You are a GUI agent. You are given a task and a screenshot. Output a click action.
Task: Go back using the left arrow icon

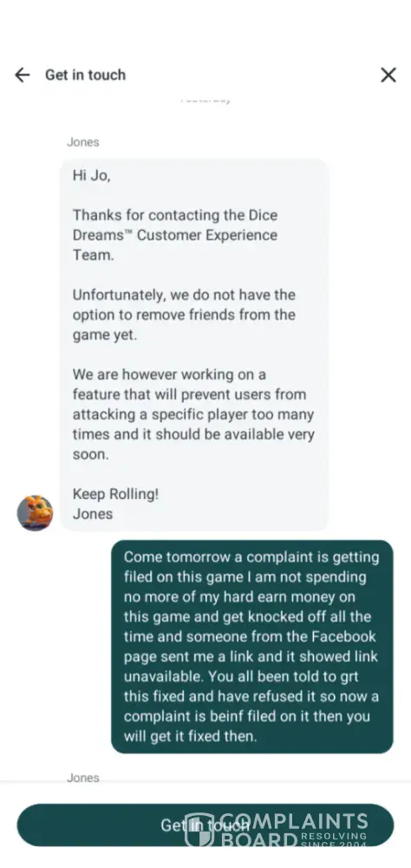click(23, 75)
